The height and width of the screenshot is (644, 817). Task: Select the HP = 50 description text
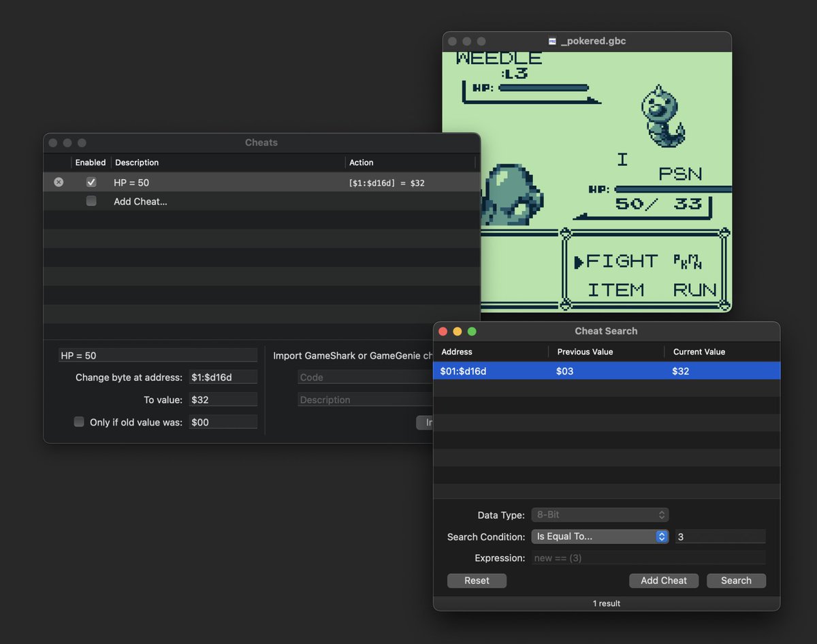pyautogui.click(x=131, y=182)
